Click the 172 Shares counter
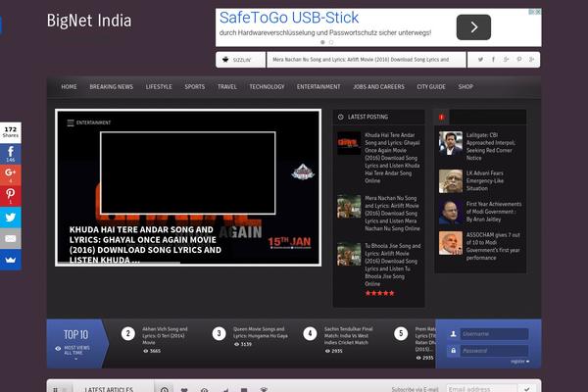Viewport: 588px width, 392px height. 11,132
